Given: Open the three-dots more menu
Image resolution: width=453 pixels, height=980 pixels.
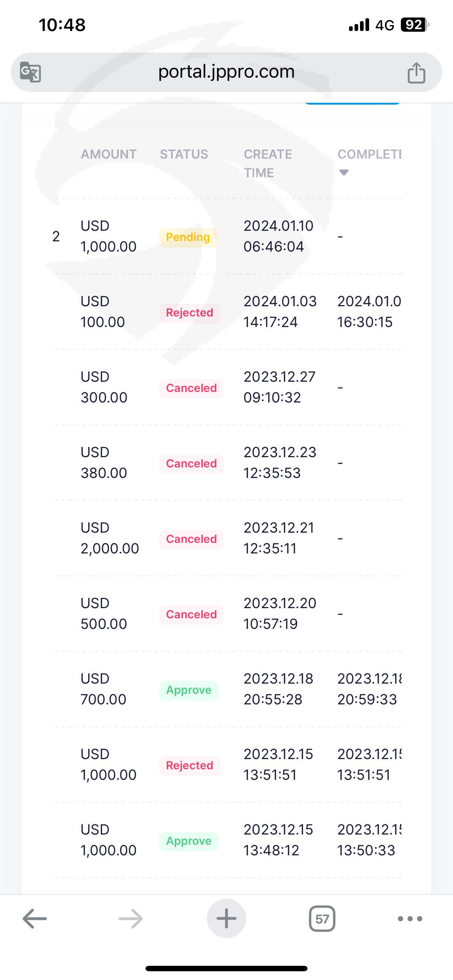Looking at the screenshot, I should click(x=410, y=919).
